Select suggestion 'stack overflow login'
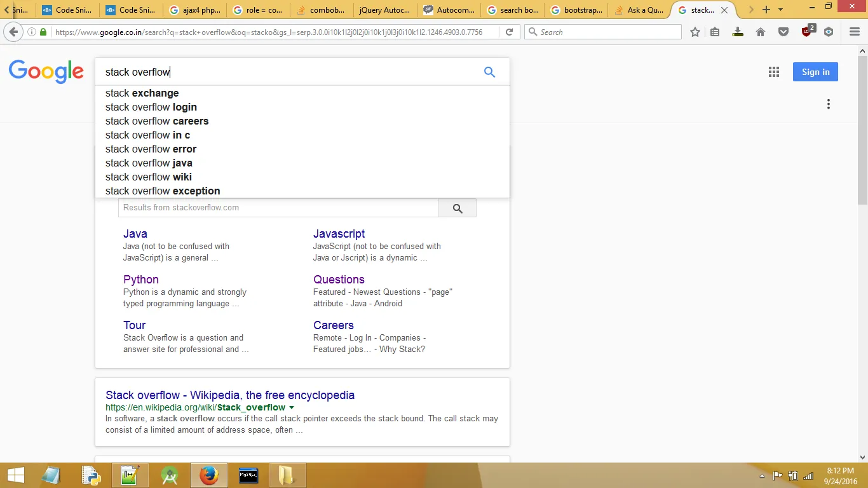The width and height of the screenshot is (868, 488). tap(302, 107)
